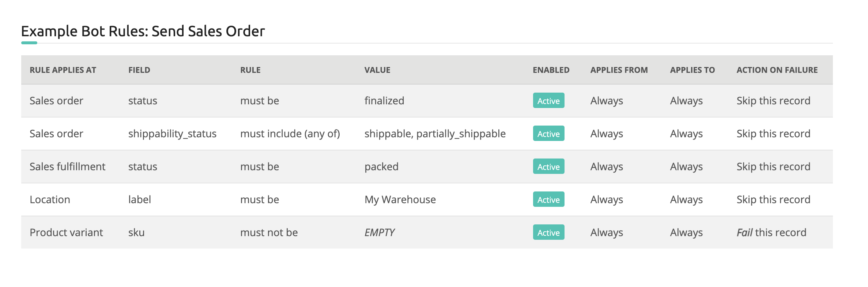
Task: Click the APPLIES FROM column header
Action: (619, 70)
